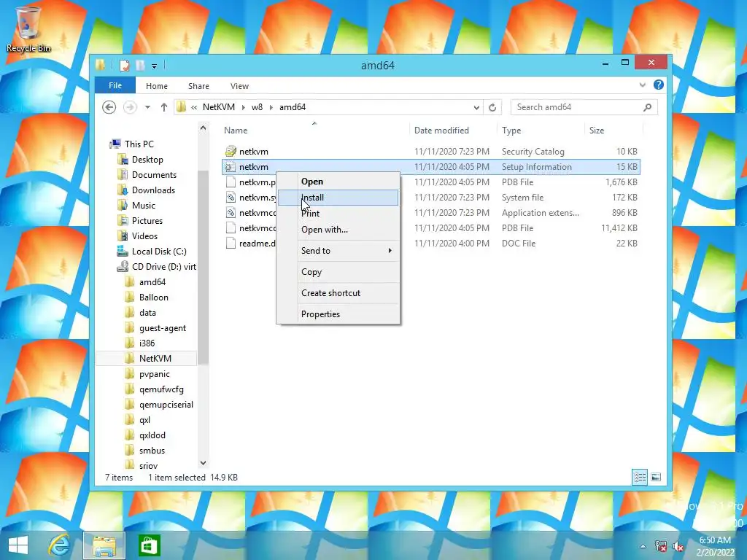Go up one folder level
The height and width of the screenshot is (560, 747).
click(x=164, y=107)
